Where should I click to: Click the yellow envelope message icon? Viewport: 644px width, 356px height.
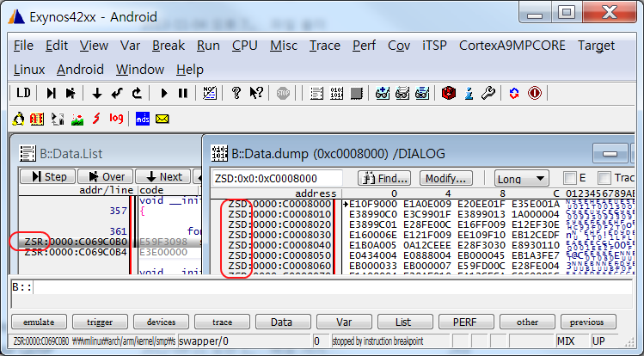point(162,119)
